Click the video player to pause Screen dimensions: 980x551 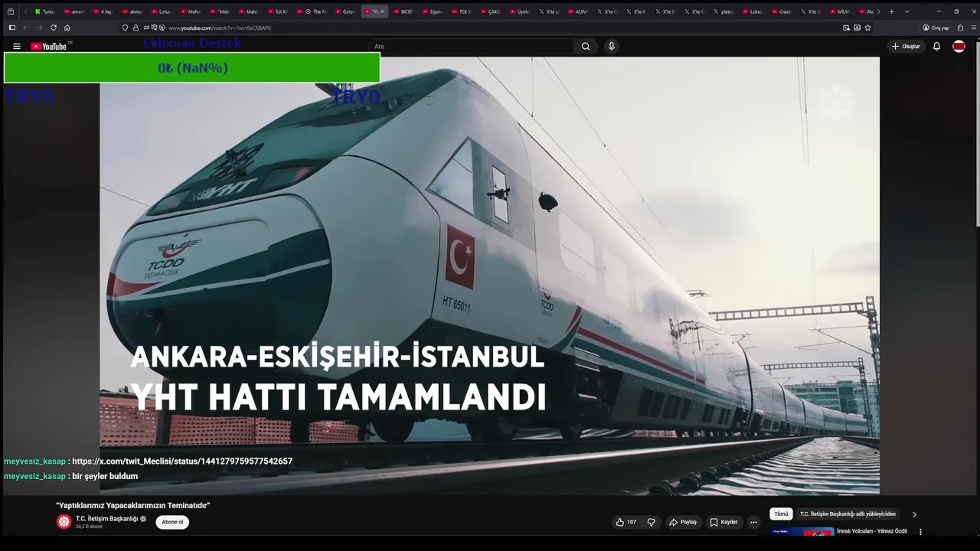489,275
